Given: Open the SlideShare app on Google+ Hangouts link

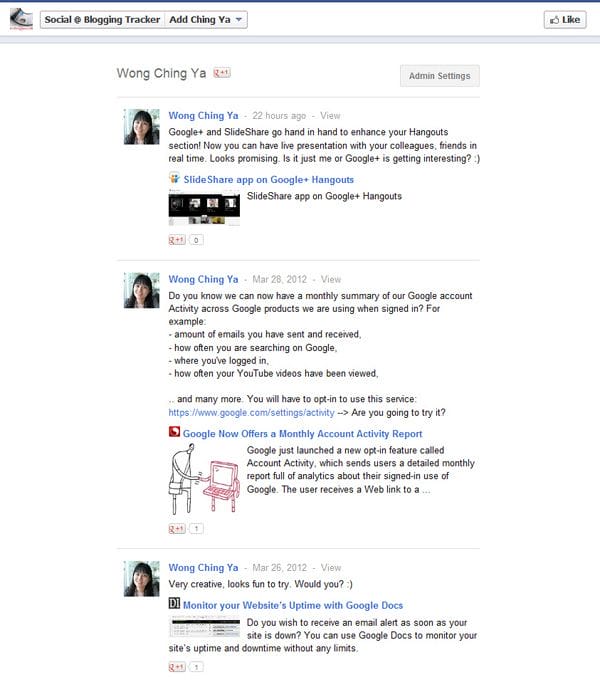Looking at the screenshot, I should [269, 180].
